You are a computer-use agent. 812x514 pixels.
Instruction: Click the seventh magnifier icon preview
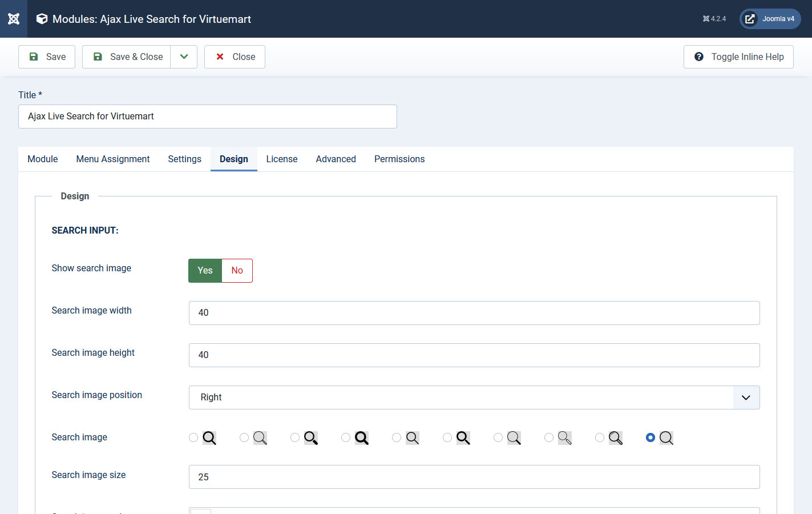click(x=514, y=438)
